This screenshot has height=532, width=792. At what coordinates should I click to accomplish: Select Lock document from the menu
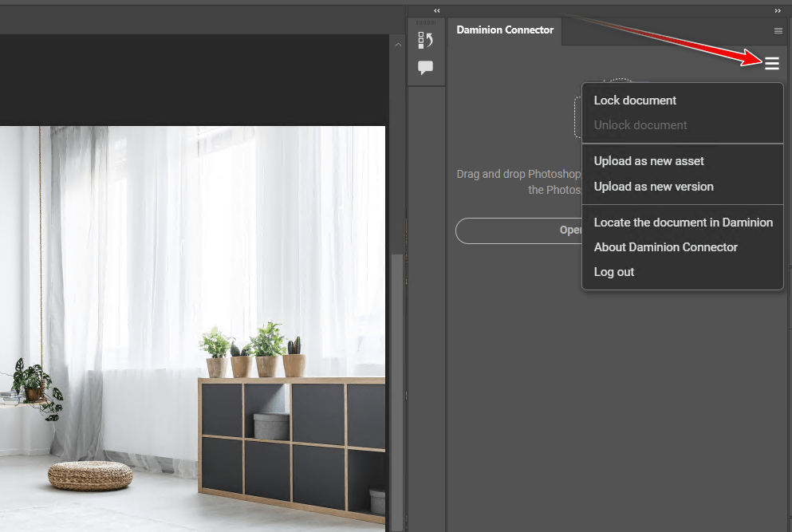[635, 100]
